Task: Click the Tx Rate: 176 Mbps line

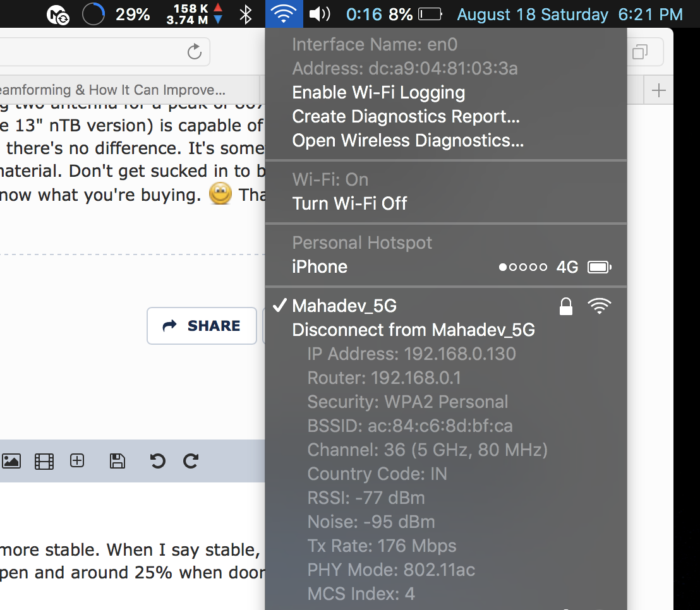Action: coord(382,546)
